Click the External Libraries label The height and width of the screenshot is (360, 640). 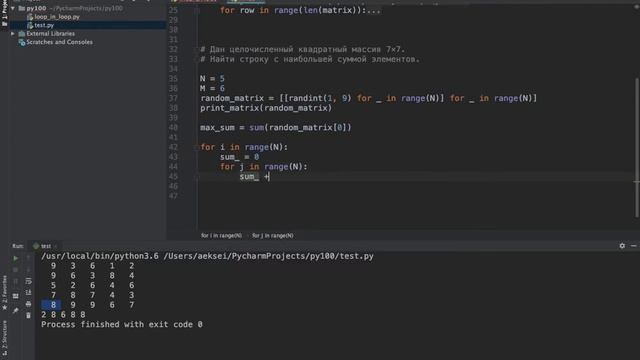click(x=51, y=33)
